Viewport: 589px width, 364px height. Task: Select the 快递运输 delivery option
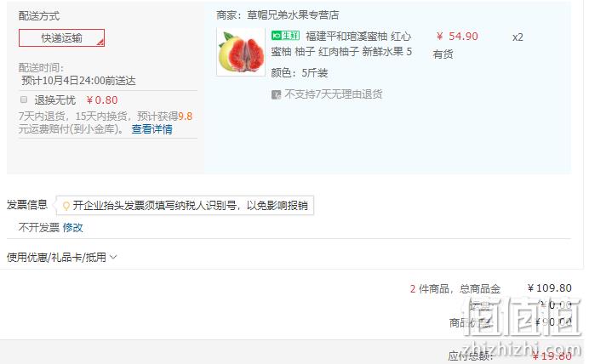(x=61, y=38)
